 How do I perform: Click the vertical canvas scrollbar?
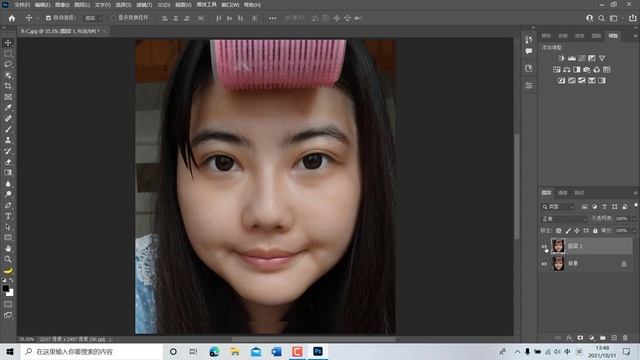[x=517, y=186]
